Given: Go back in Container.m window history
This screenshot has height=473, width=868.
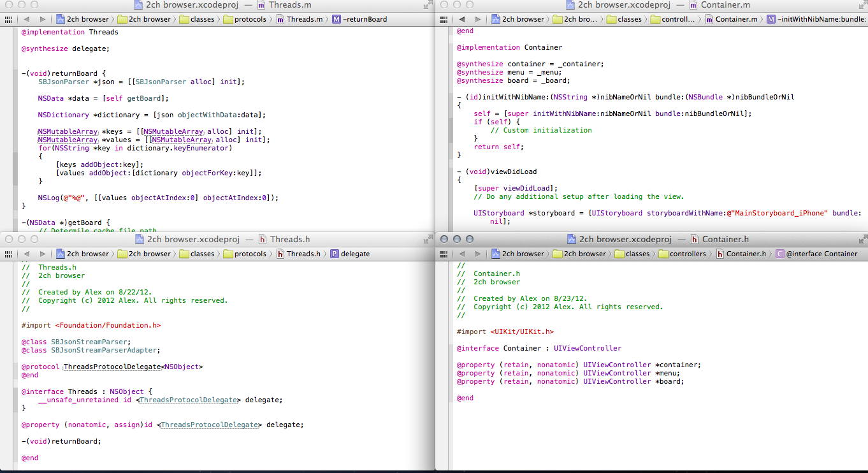Looking at the screenshot, I should pos(462,19).
